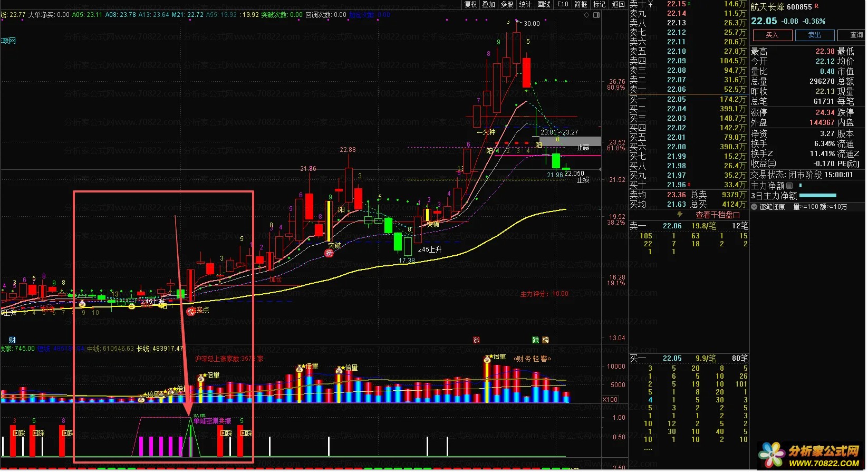This screenshot has height=472, width=868.
Task: Open the 查看千档盘口 link
Action: pos(718,215)
